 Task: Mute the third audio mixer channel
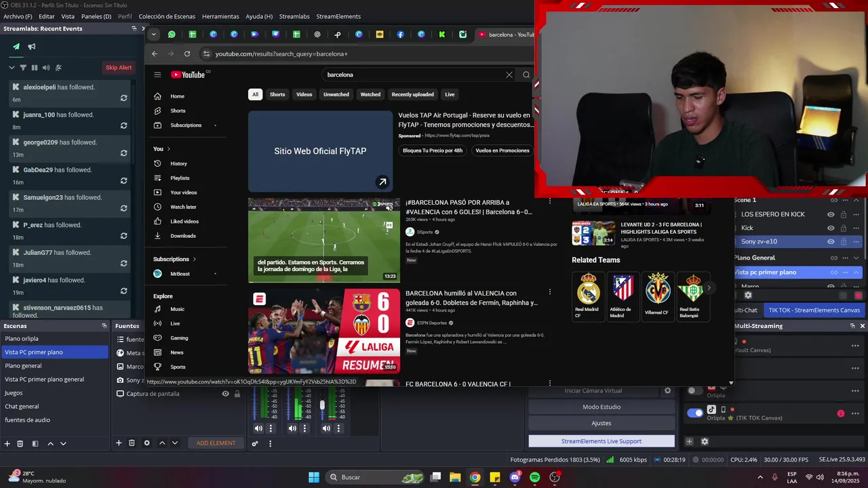tap(326, 428)
